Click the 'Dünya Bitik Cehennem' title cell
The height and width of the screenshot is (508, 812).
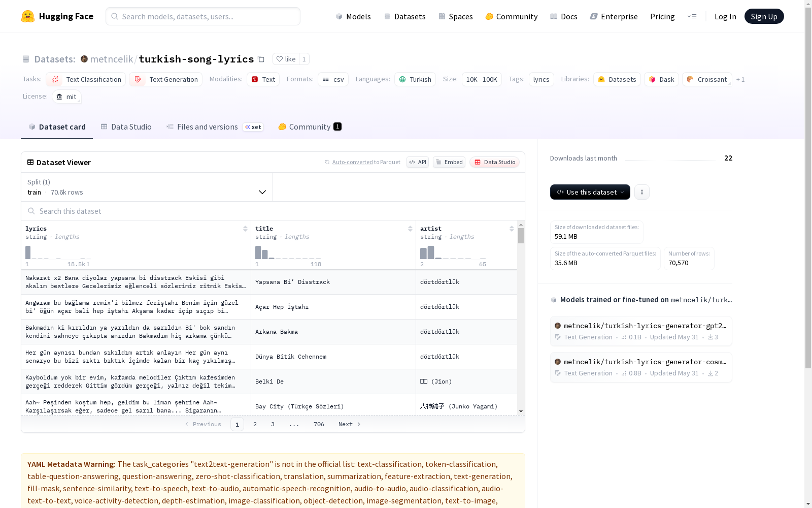point(333,357)
